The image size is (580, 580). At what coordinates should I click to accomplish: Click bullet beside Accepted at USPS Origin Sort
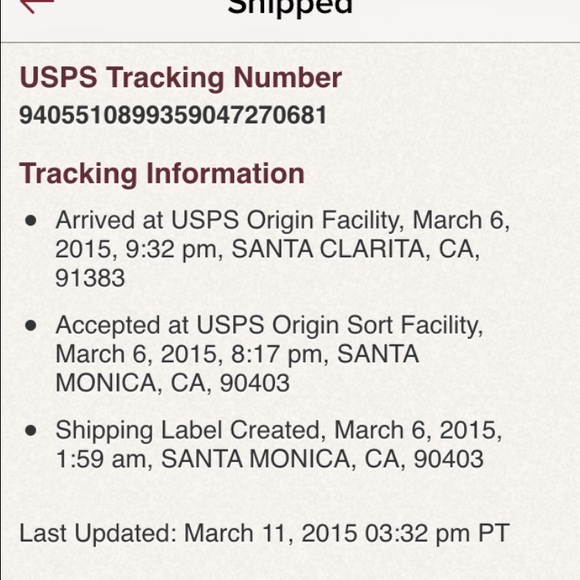click(x=31, y=326)
